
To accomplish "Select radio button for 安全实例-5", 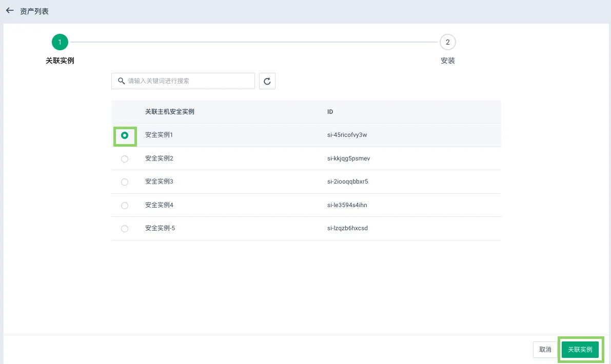I will [x=125, y=229].
